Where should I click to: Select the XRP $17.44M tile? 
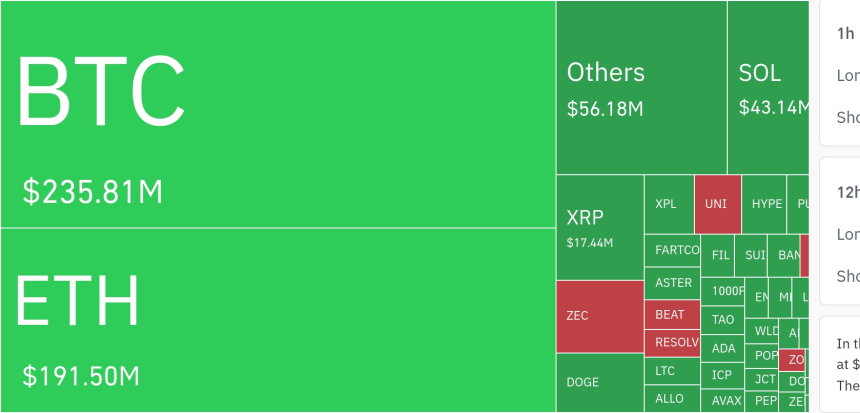pos(599,227)
